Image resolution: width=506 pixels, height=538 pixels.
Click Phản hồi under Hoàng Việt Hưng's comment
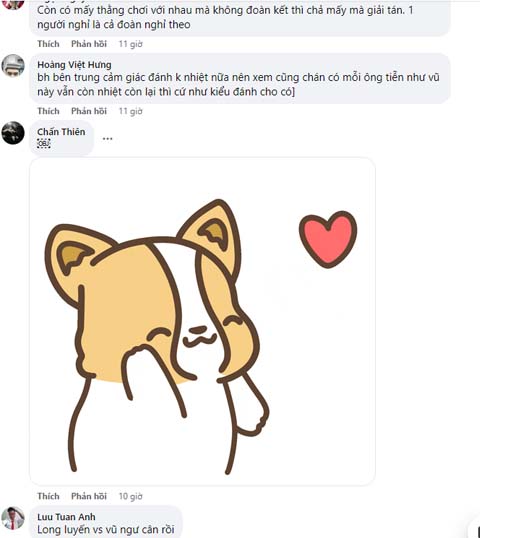(x=89, y=111)
